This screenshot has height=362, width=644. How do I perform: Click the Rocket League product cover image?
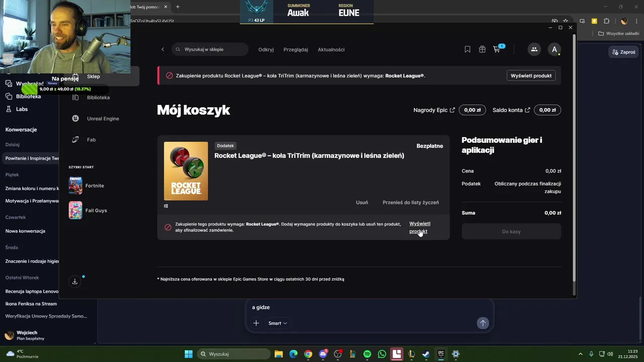[x=186, y=171]
